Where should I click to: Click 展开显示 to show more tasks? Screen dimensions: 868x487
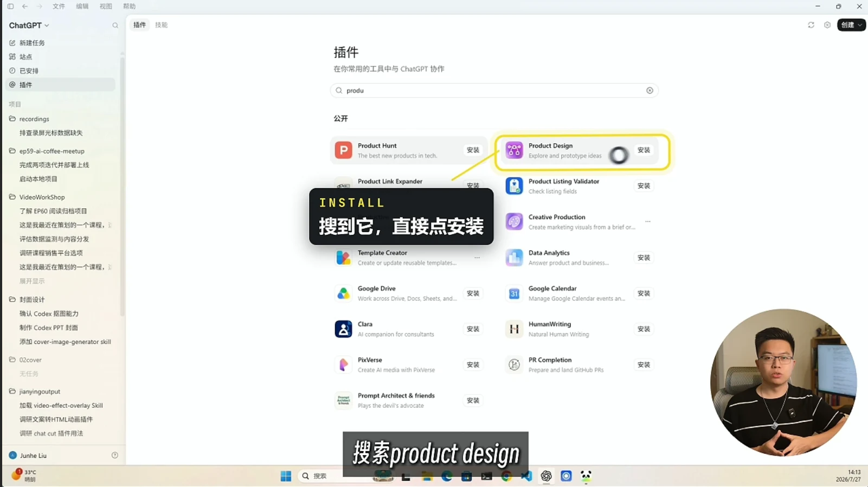32,281
